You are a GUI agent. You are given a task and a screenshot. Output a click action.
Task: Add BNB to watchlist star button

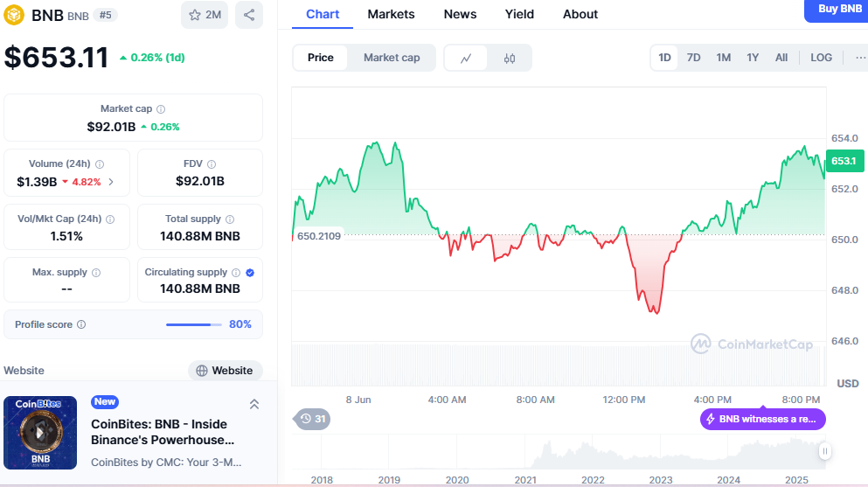tap(205, 15)
